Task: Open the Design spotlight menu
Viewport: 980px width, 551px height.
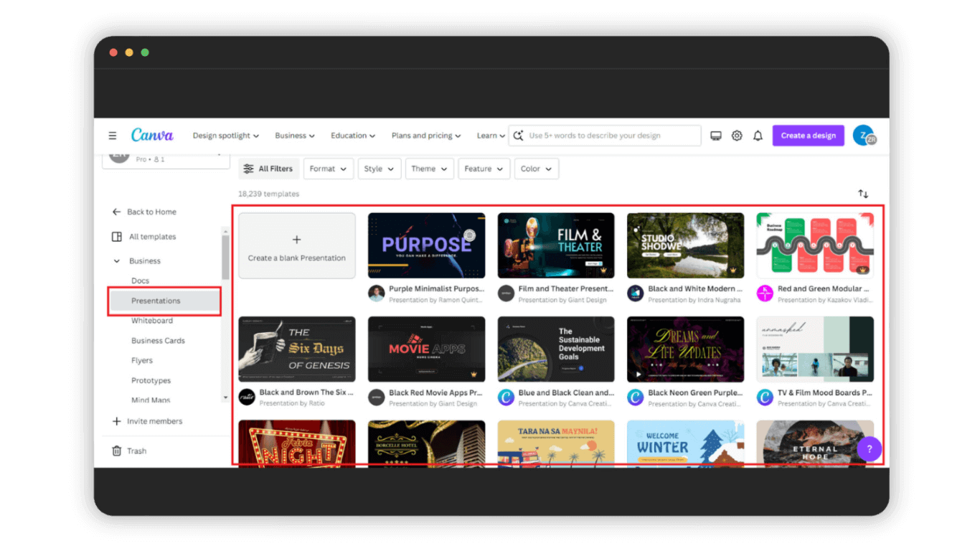Action: pos(225,135)
